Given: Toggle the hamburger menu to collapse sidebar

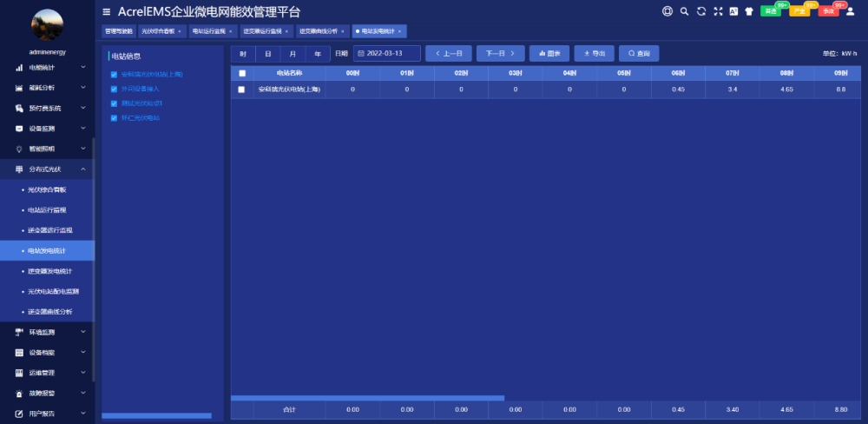Looking at the screenshot, I should (107, 12).
